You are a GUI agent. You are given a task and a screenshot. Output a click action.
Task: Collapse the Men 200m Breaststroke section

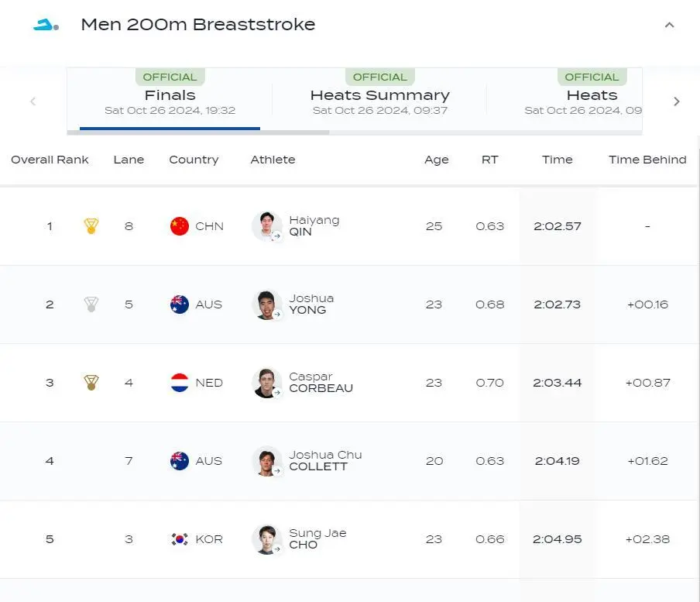coord(669,25)
